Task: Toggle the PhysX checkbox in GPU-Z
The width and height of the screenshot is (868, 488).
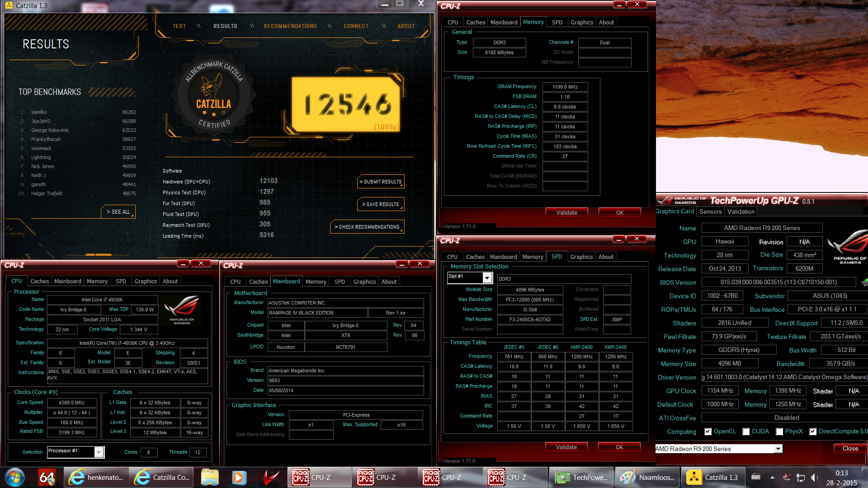Action: tap(779, 432)
